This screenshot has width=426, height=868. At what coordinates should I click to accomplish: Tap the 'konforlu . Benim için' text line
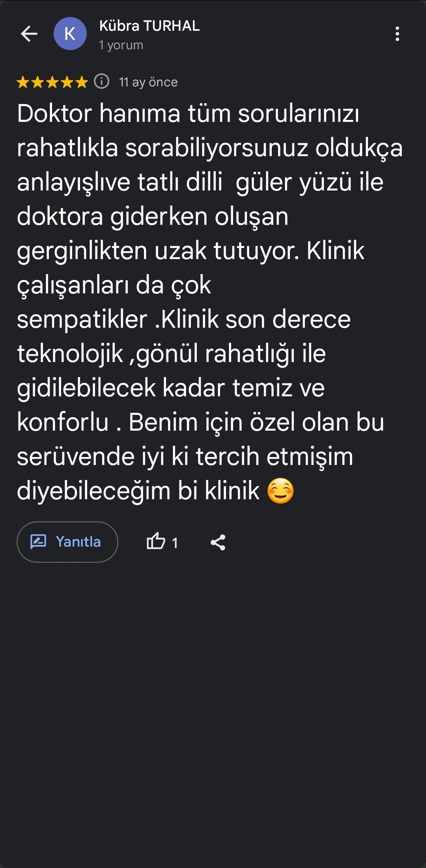coord(200,422)
